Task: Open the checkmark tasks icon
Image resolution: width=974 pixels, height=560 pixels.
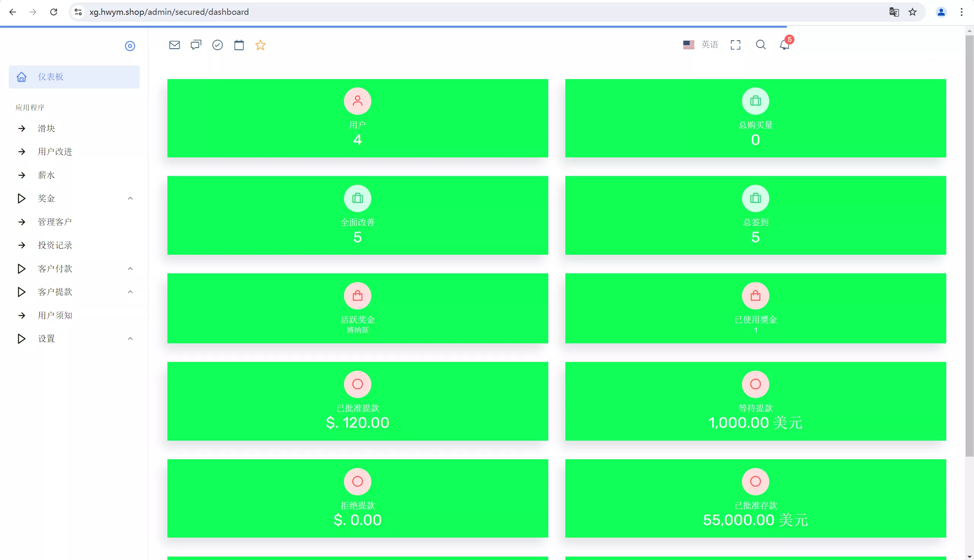Action: pos(217,45)
